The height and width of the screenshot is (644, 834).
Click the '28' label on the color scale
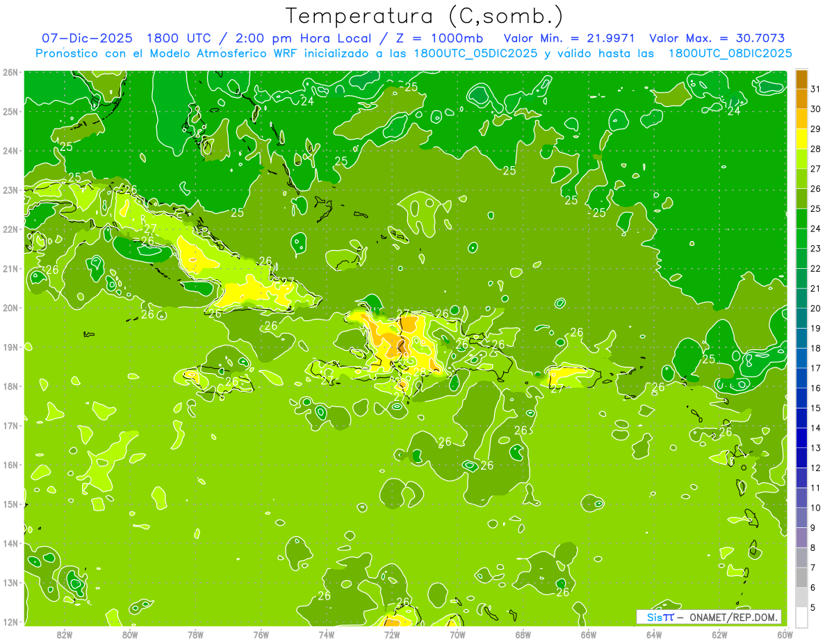tap(816, 148)
